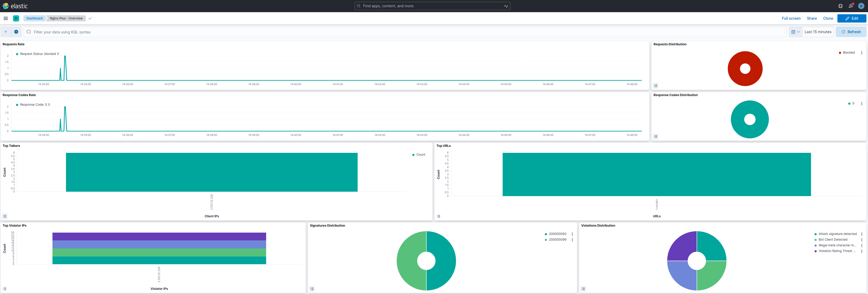
Task: Toggle legend icon in Requests Distribution panel
Action: (656, 86)
